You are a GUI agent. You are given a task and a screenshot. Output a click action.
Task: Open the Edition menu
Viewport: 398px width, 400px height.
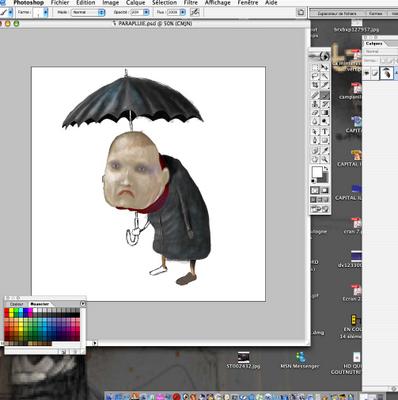coord(86,3)
